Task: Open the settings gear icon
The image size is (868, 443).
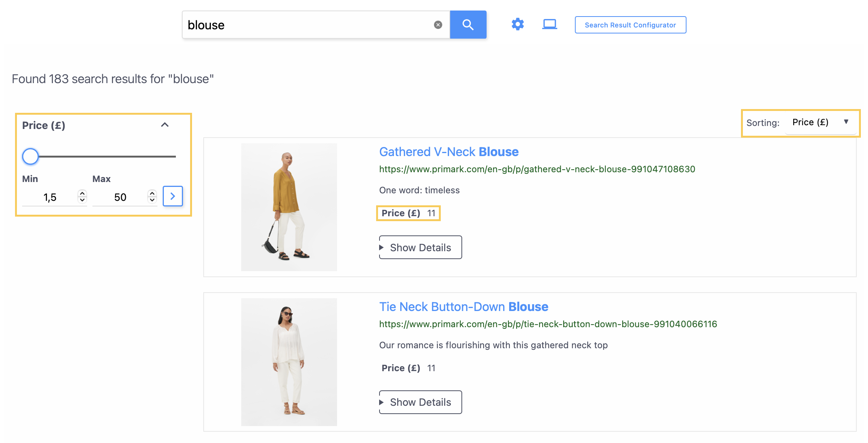Action: click(x=517, y=24)
